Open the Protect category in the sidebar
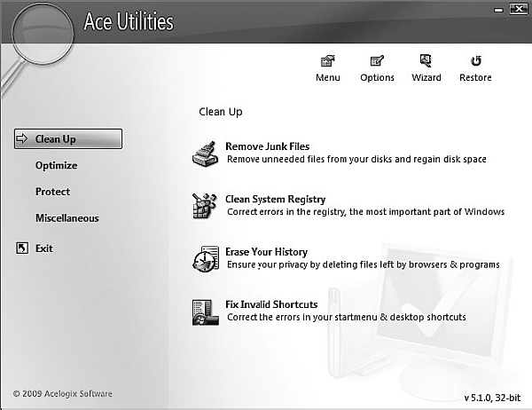 pos(52,192)
